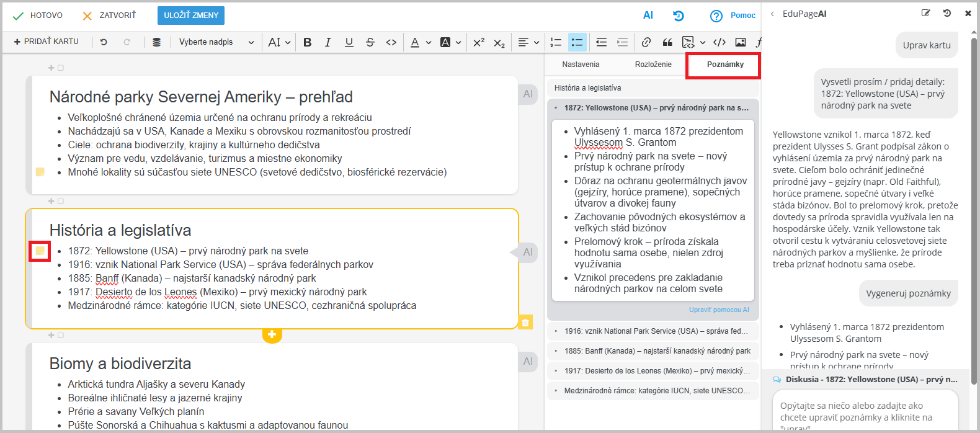Viewport: 980px width, 433px height.
Task: Click the numbered list icon
Action: coord(556,42)
